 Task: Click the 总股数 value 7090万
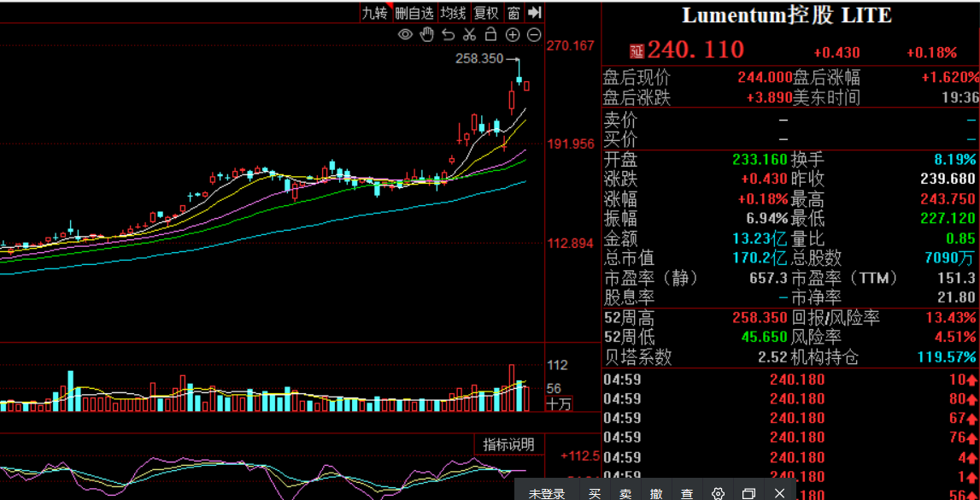(x=951, y=258)
